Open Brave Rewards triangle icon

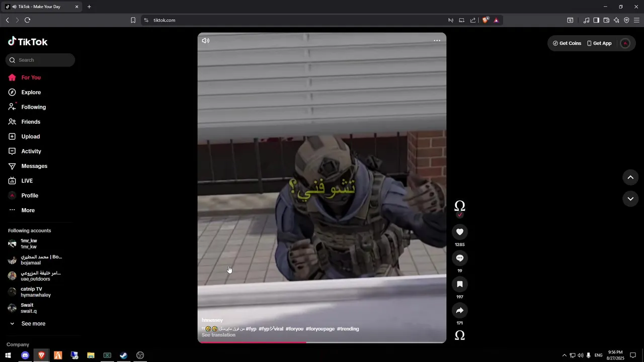click(x=496, y=20)
